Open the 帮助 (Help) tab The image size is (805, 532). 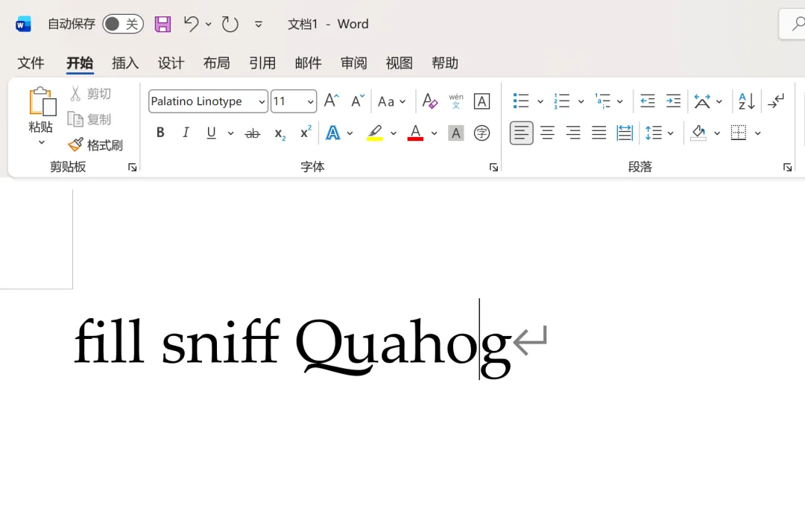click(445, 63)
